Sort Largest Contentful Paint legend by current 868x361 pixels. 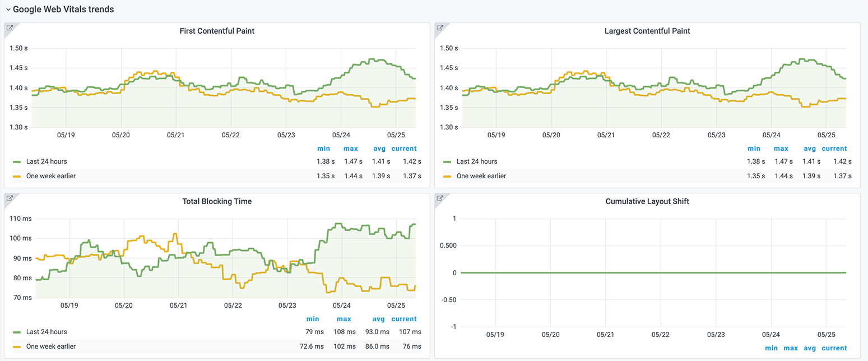click(834, 149)
